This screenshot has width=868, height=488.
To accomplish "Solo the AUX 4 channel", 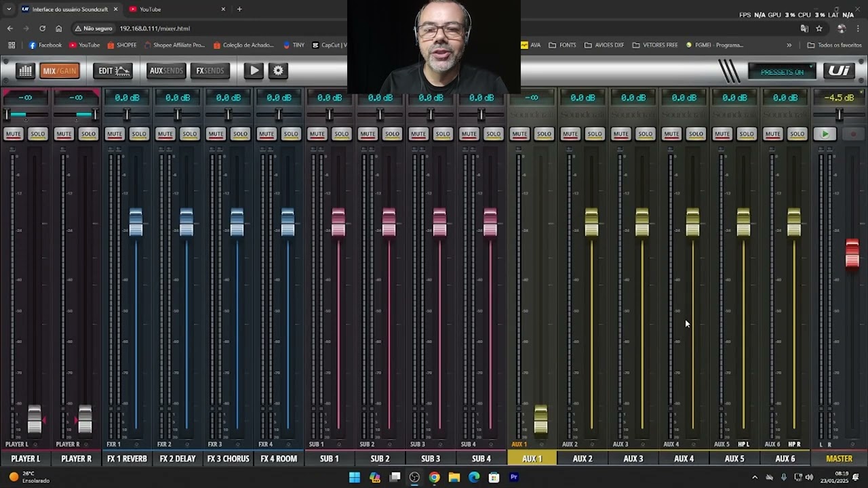I will pos(696,134).
